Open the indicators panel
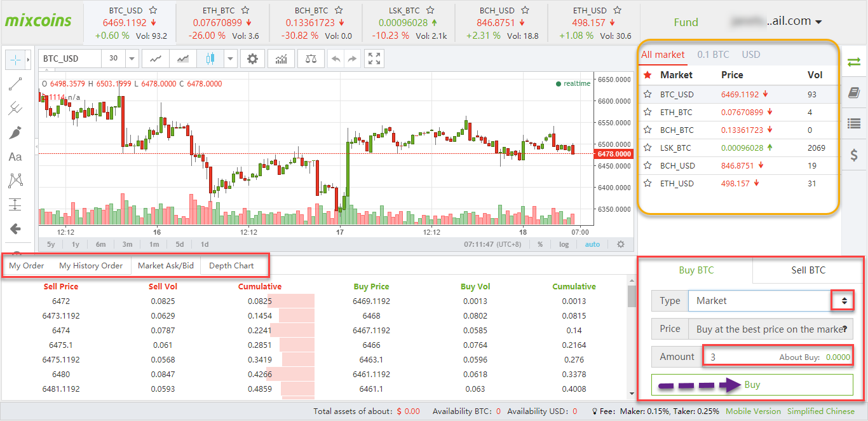868x421 pixels. 281,59
